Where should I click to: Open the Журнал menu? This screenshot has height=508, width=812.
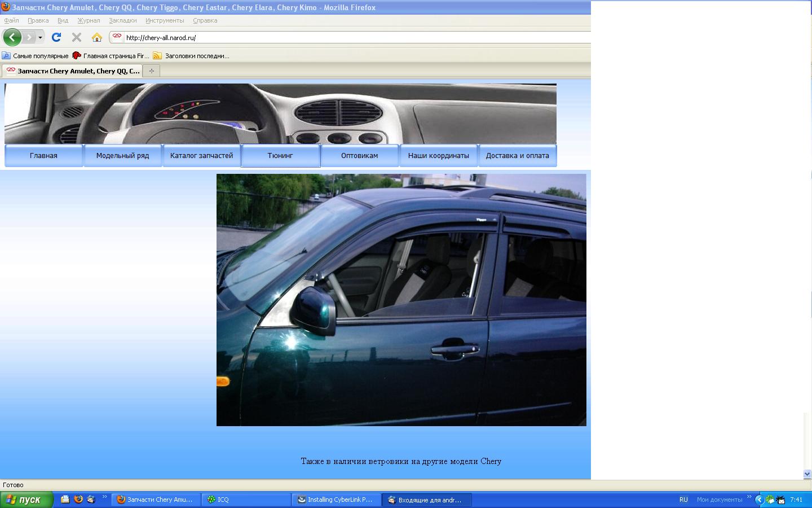click(x=89, y=20)
